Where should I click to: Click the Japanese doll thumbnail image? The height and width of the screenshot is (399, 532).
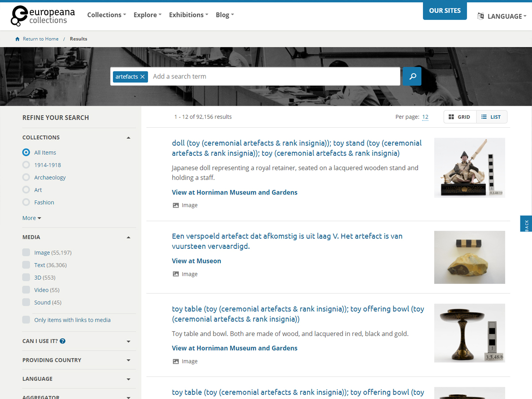point(469,168)
